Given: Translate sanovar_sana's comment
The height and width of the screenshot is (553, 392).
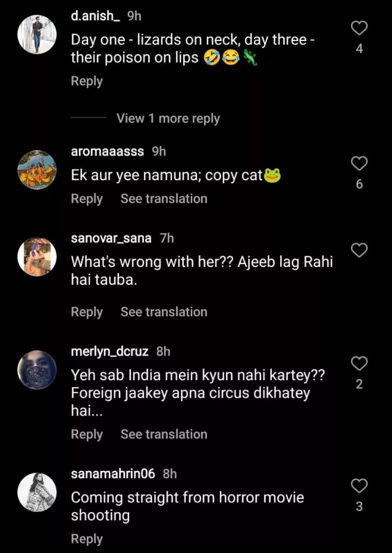Looking at the screenshot, I should 164,312.
